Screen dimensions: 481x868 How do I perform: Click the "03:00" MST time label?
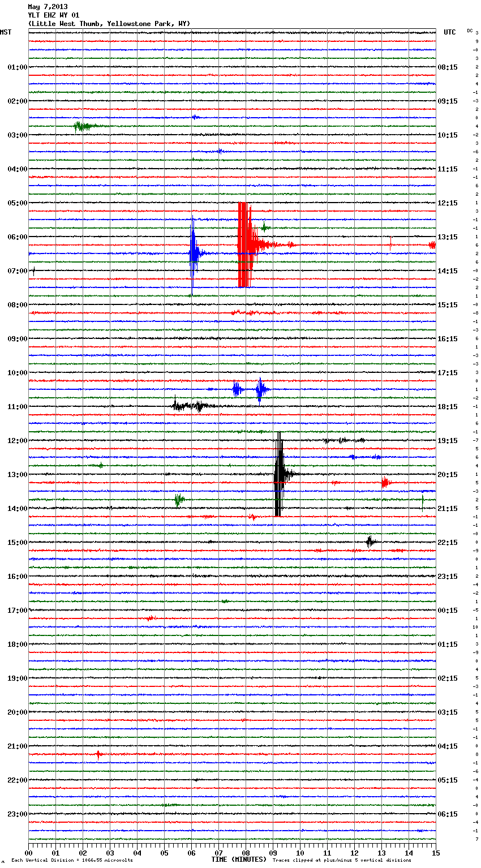coord(18,135)
